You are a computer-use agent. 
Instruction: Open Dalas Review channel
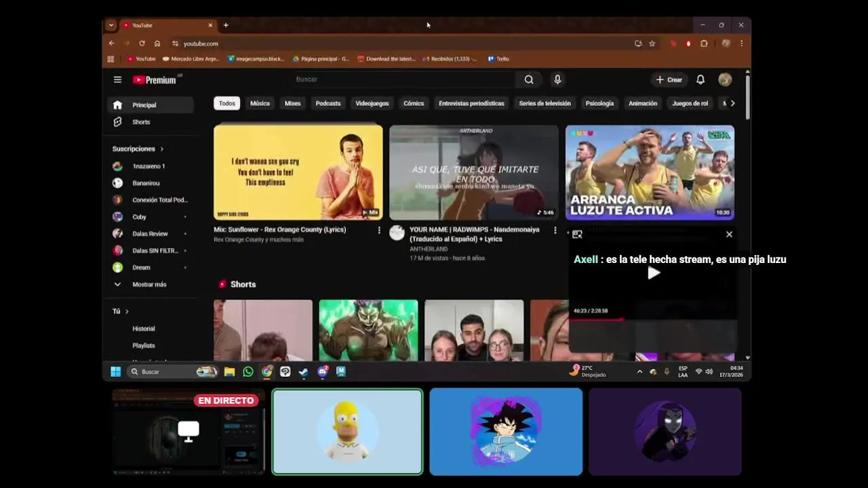click(151, 234)
